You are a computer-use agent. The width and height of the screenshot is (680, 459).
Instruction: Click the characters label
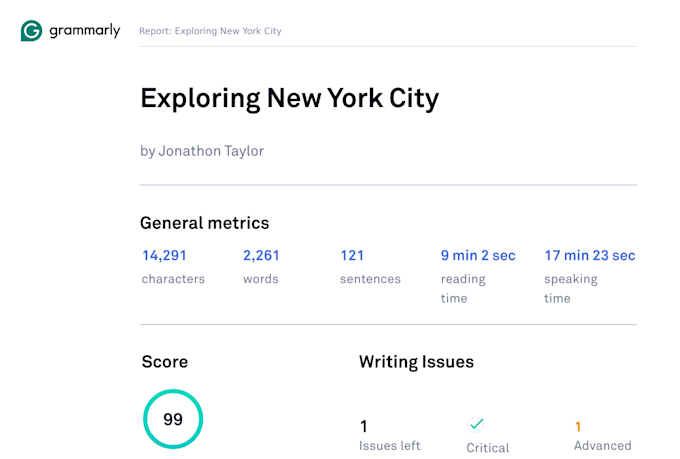[x=173, y=279]
